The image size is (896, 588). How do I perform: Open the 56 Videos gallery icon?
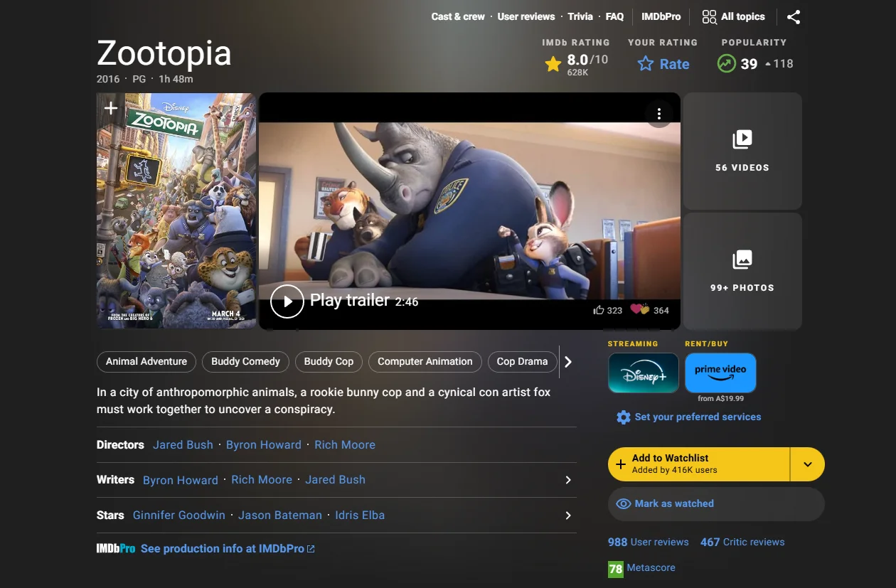pos(742,140)
